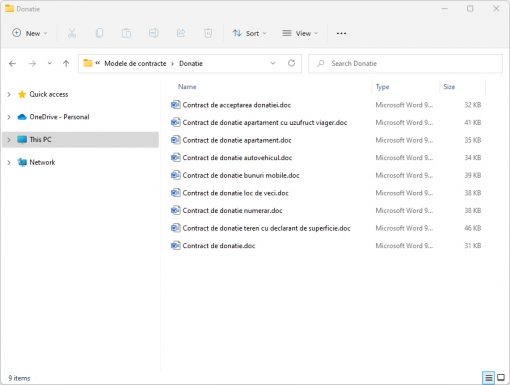Click the Share icon in toolbar
Viewport: 510px width, 385px height.
[181, 33]
